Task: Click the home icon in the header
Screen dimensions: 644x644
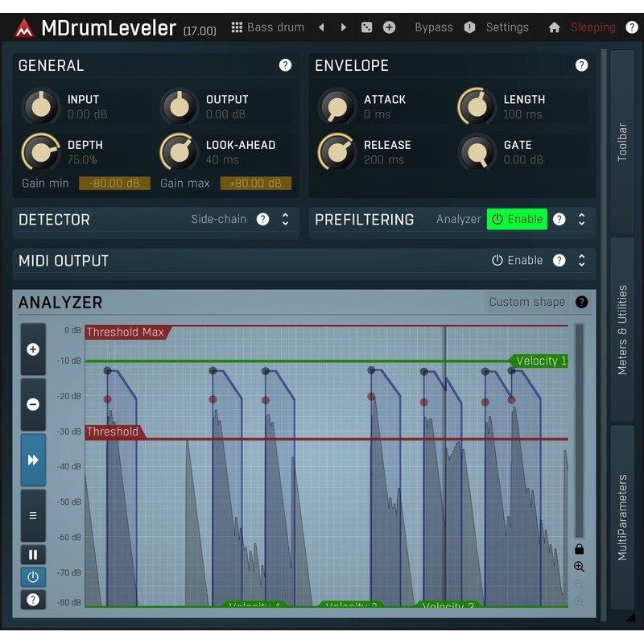Action: (554, 27)
